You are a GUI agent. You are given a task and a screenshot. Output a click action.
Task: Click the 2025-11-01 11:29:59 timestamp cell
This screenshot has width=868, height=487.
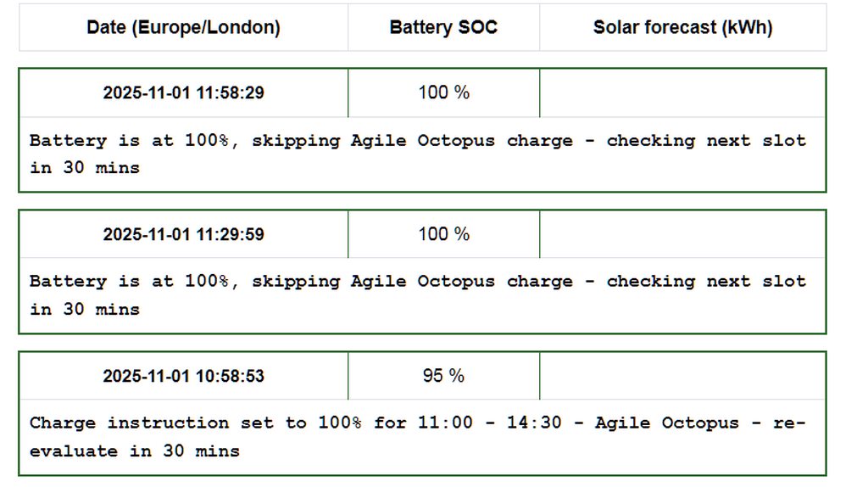click(183, 235)
